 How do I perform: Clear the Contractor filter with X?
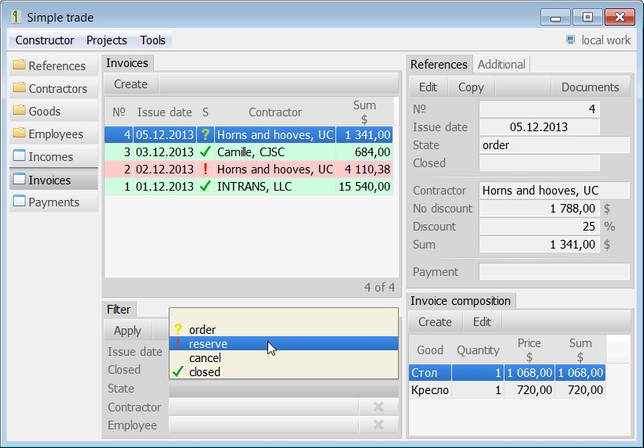(x=378, y=407)
